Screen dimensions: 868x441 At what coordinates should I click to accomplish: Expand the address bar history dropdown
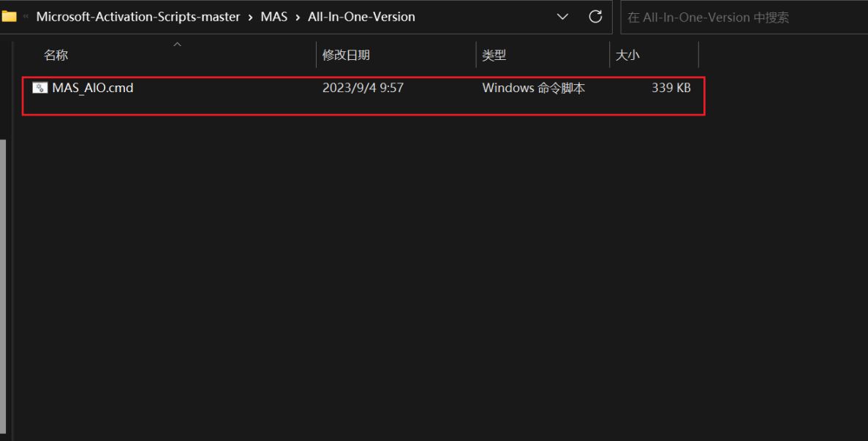pyautogui.click(x=562, y=17)
